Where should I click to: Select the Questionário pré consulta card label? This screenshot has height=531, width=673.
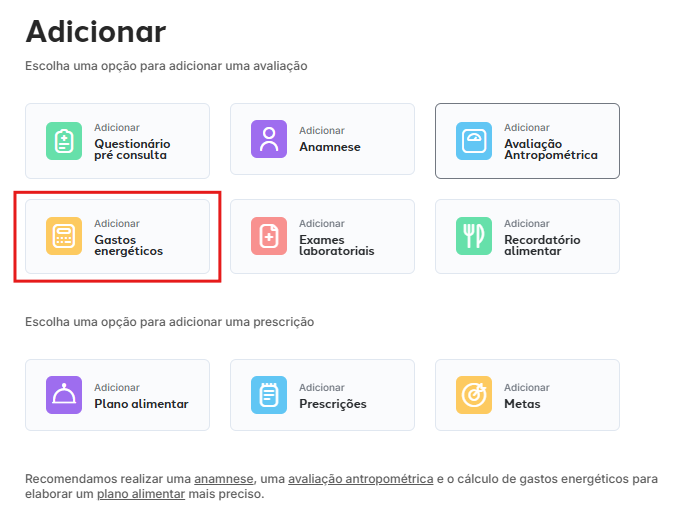[x=132, y=149]
